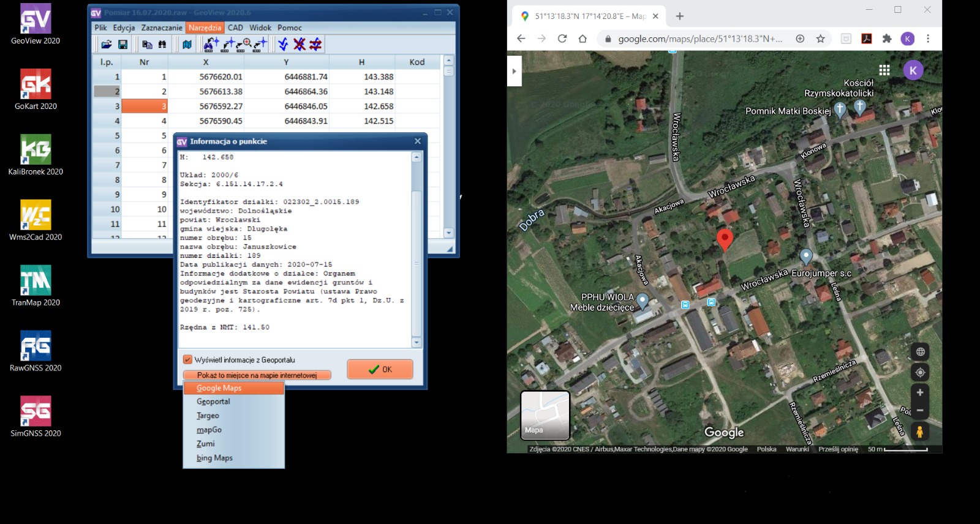980x524 pixels.
Task: Switch to Mapa view thumbnail
Action: pyautogui.click(x=545, y=416)
